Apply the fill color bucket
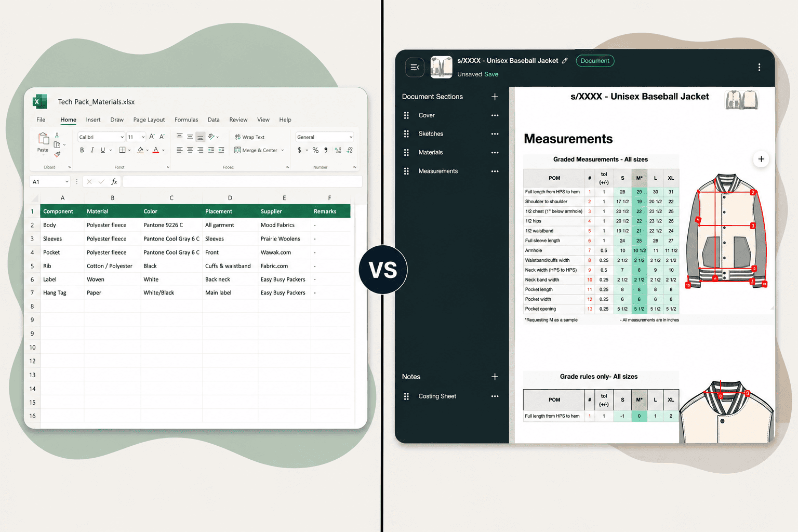This screenshot has width=798, height=532. pyautogui.click(x=140, y=150)
